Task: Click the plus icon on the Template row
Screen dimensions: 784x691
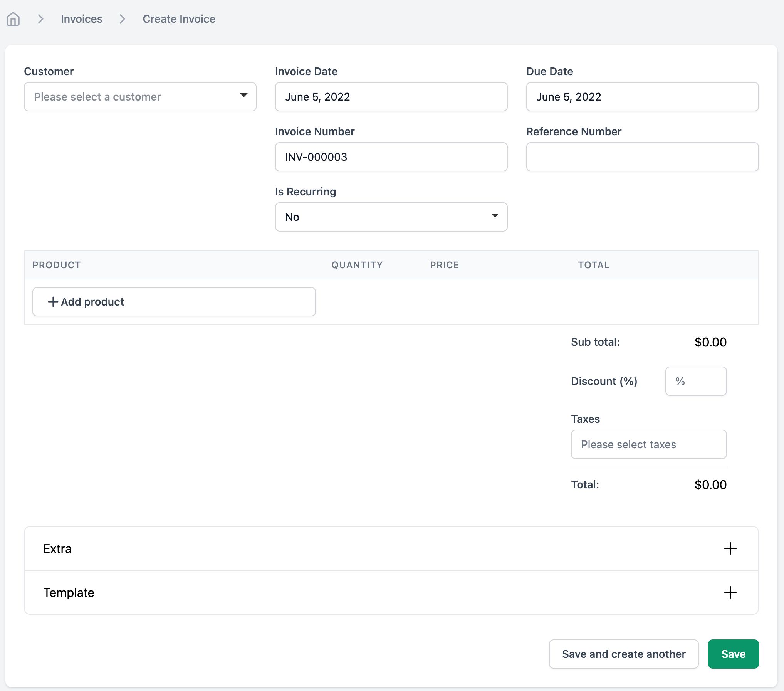Action: pyautogui.click(x=730, y=592)
